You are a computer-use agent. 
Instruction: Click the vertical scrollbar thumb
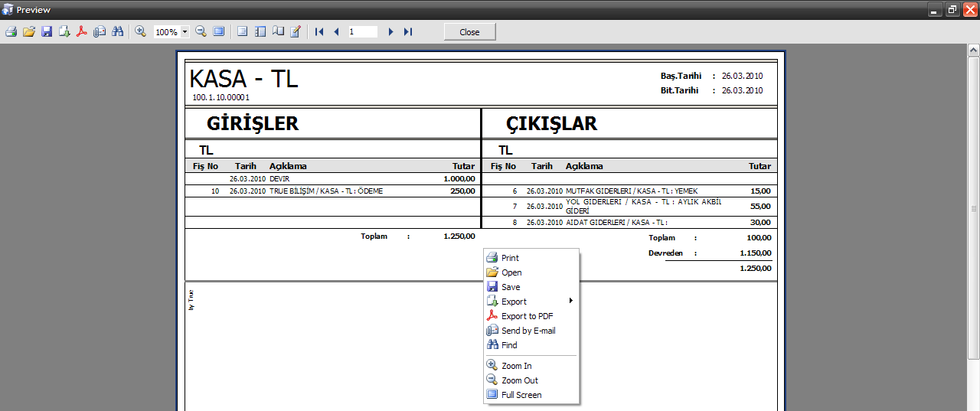click(973, 208)
